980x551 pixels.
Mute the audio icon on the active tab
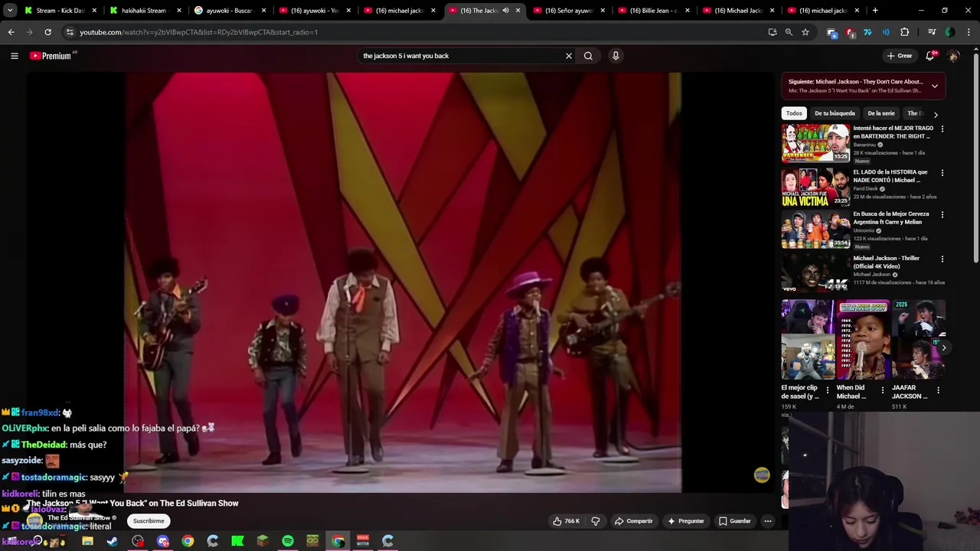(x=505, y=11)
